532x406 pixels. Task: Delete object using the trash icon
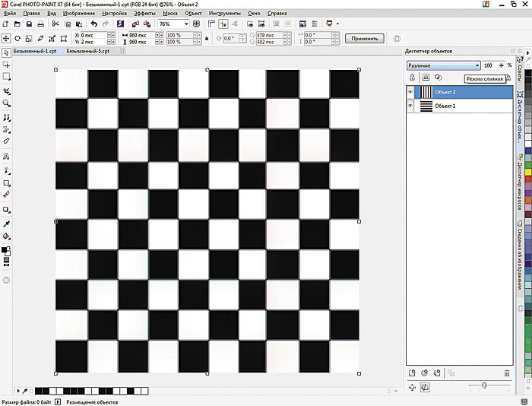pyautogui.click(x=507, y=373)
